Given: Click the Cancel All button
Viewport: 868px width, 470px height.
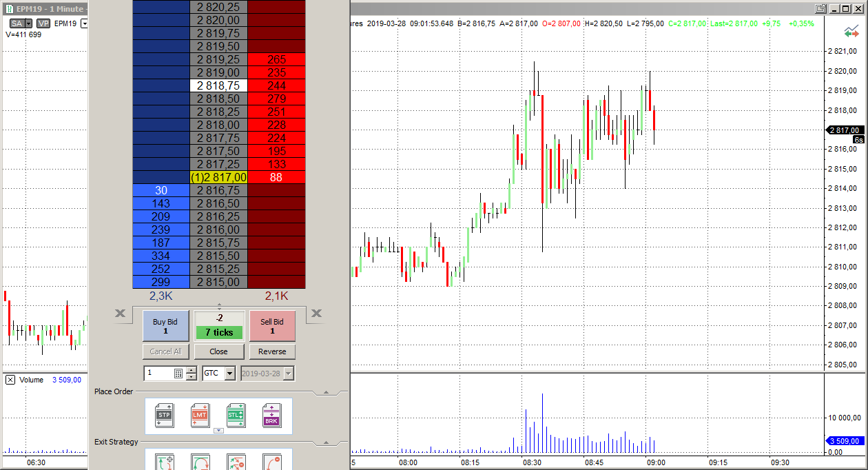Looking at the screenshot, I should pyautogui.click(x=165, y=351).
